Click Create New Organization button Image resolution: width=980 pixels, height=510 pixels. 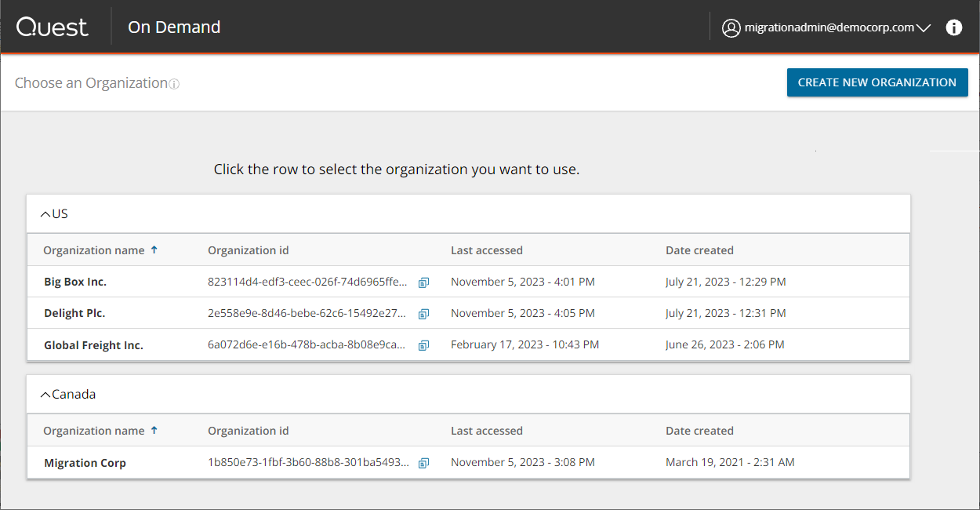click(877, 82)
